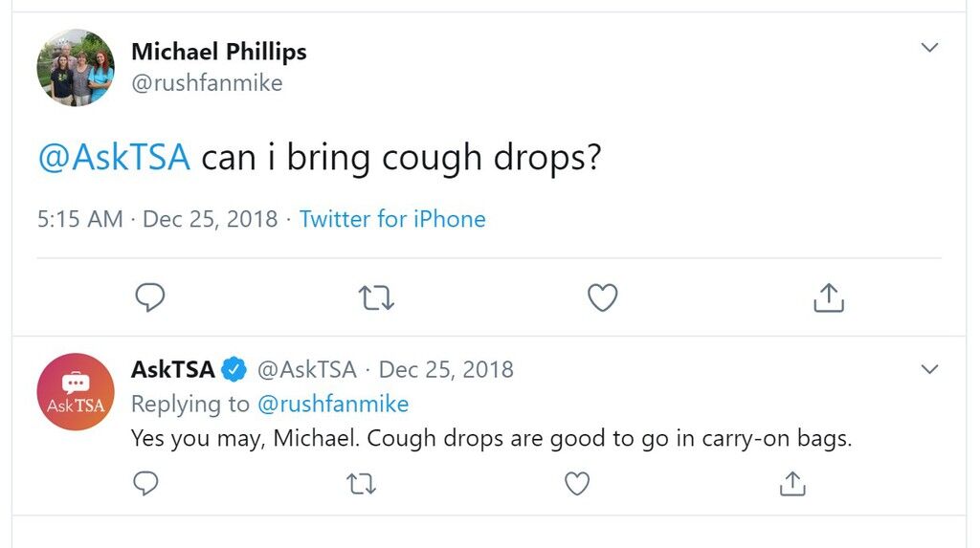Screen dimensions: 980x548
Task: Retweet the AskTSA reply
Action: click(x=361, y=484)
